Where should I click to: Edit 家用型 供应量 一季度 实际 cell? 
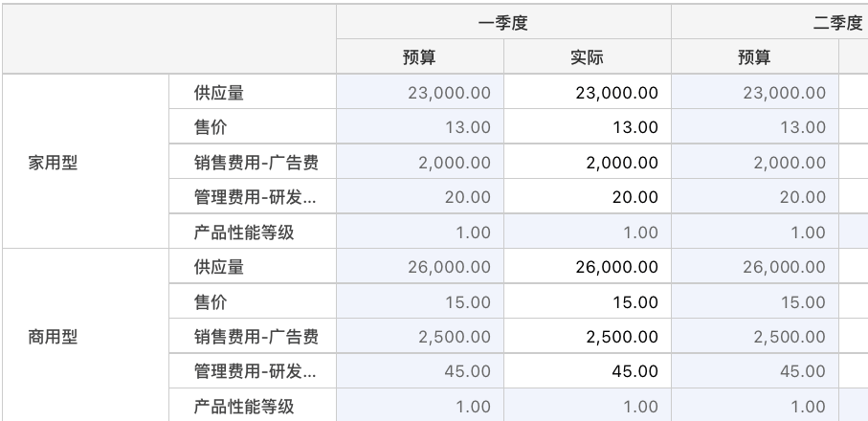588,92
